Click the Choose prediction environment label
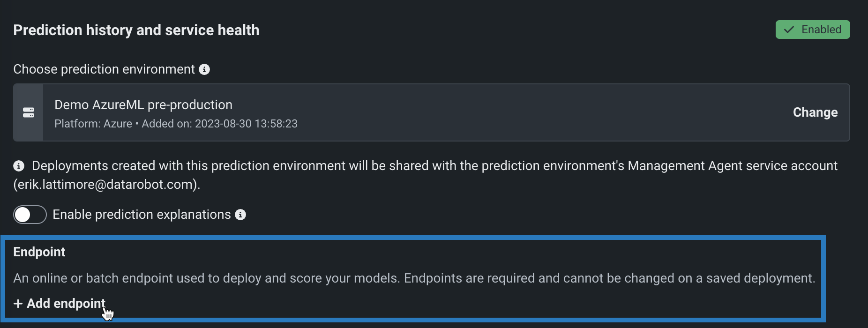This screenshot has height=328, width=868. (x=104, y=69)
